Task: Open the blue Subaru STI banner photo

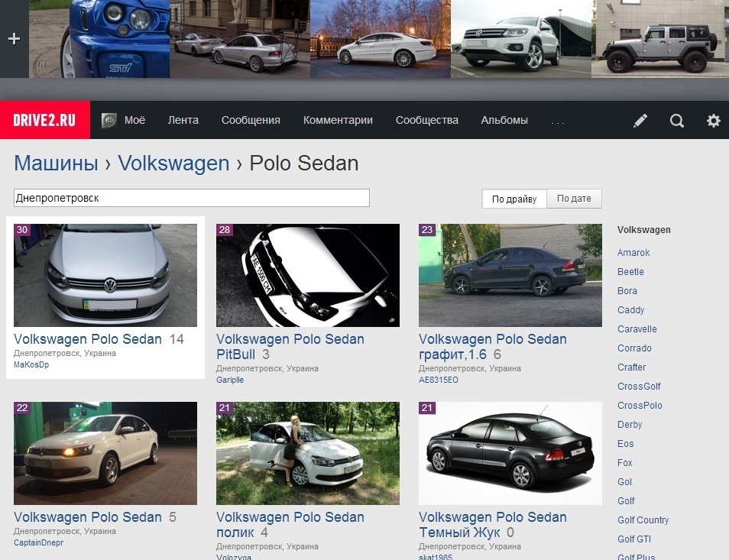Action: (99, 38)
